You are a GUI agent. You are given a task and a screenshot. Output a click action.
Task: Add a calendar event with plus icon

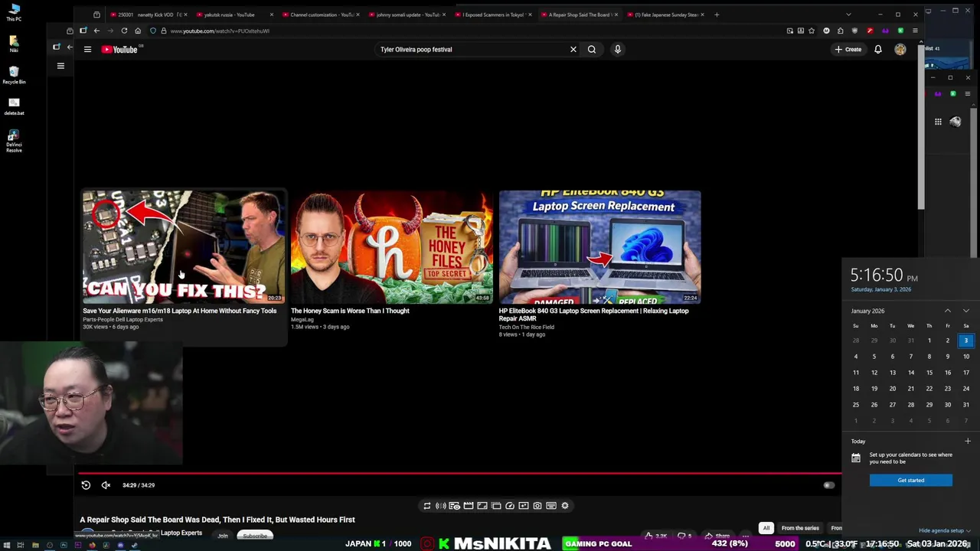(x=968, y=441)
